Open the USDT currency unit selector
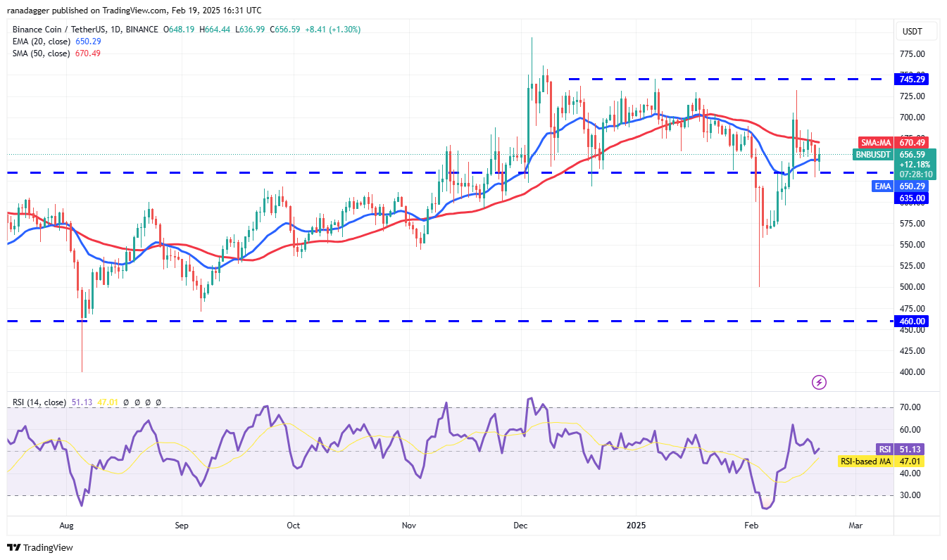The width and height of the screenshot is (947, 560). pyautogui.click(x=912, y=31)
